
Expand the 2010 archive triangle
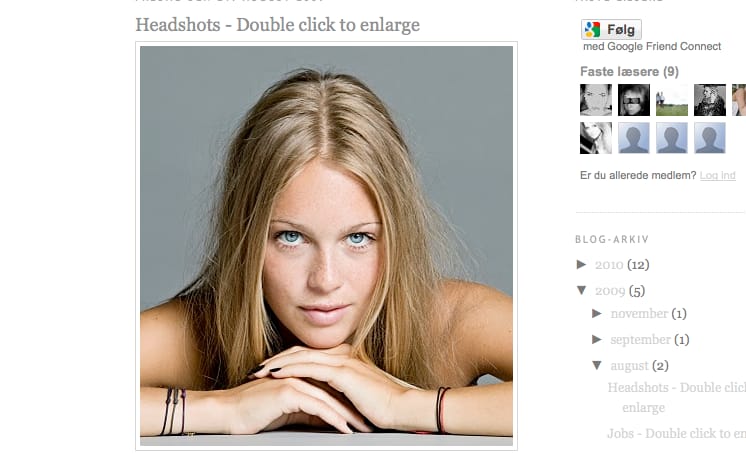tap(581, 264)
